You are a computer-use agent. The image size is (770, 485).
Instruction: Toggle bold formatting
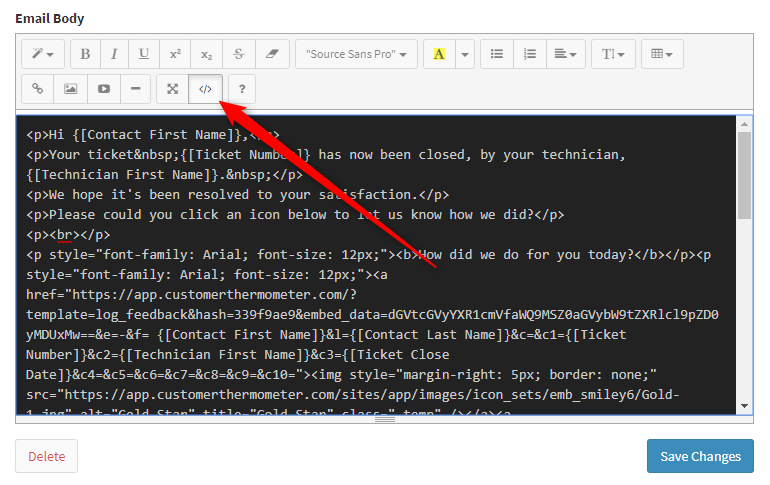click(x=85, y=54)
